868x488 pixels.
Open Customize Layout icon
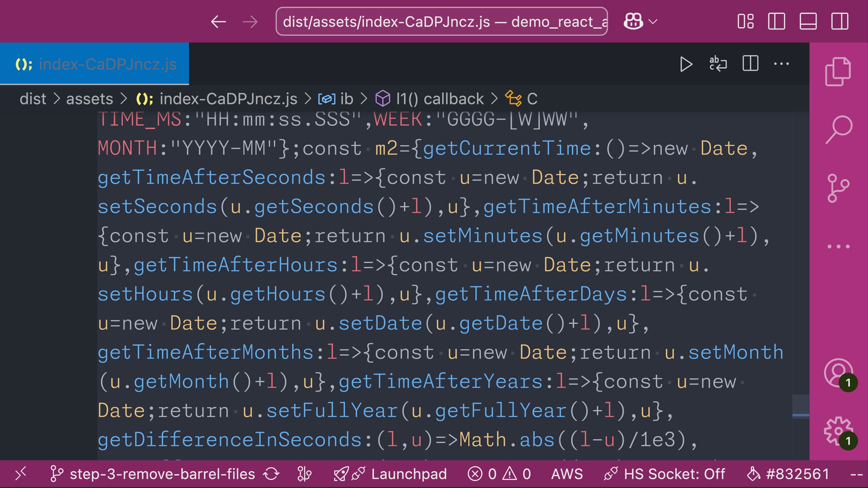[745, 22]
